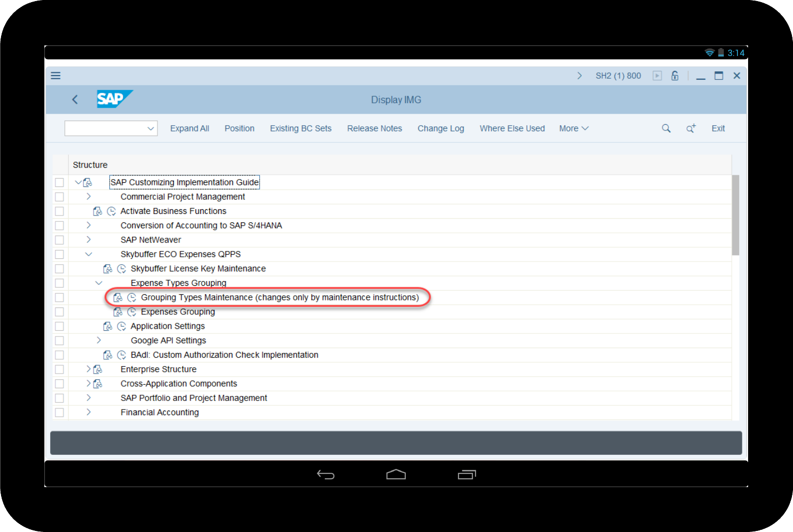Check the box for Grouping Types Maintenance row
Viewport: 793px width, 532px height.
tap(60, 297)
